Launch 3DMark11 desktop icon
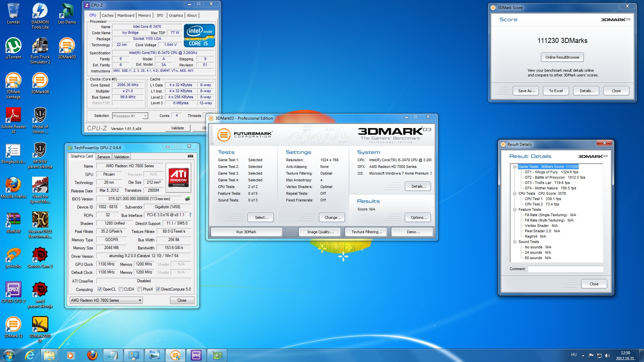Viewport: 644px width, 362px height. click(x=13, y=327)
